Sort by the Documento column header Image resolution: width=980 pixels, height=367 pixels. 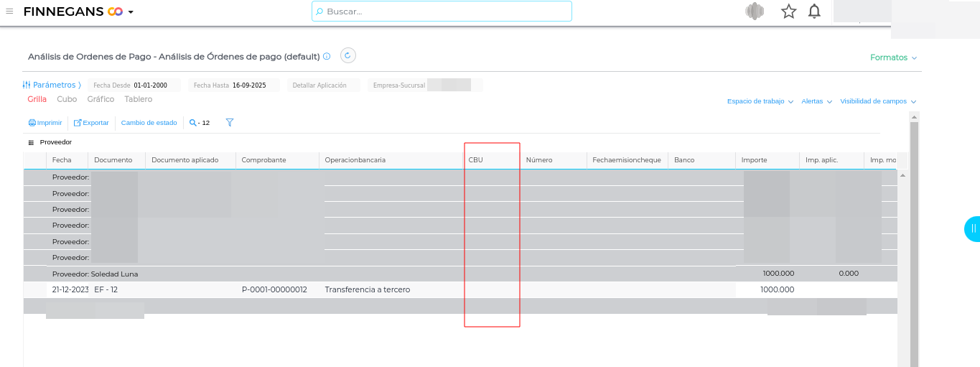[x=116, y=160]
